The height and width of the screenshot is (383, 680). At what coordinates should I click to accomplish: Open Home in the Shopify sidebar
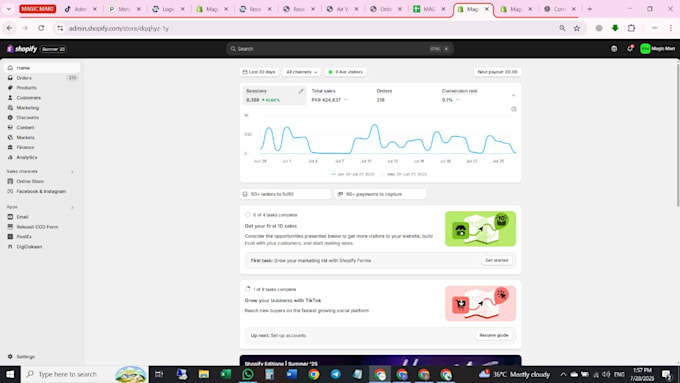click(x=42, y=68)
